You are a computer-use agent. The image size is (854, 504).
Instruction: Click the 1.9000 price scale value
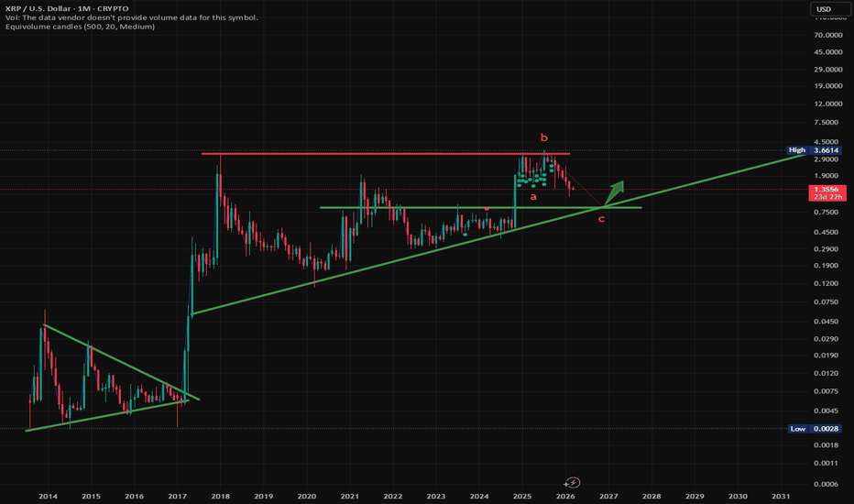pos(827,175)
